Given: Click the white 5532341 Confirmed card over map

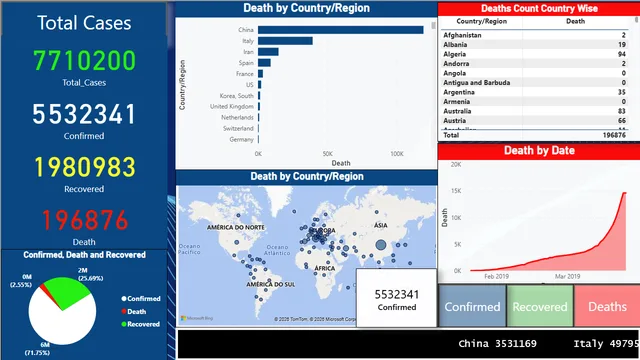Looking at the screenshot, I should point(397,298).
